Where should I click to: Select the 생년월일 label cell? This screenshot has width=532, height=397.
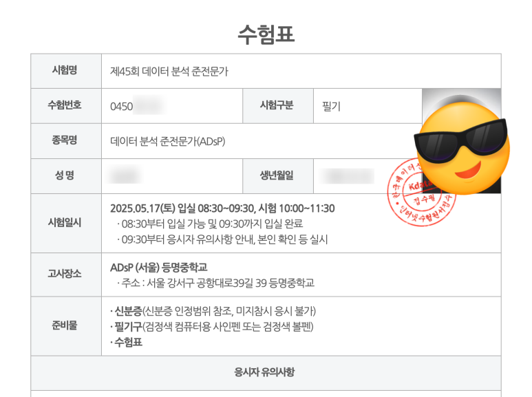278,175
